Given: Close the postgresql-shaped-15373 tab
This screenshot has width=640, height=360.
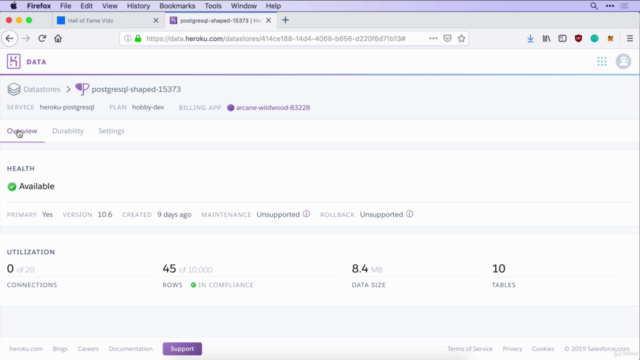Looking at the screenshot, I should (x=268, y=20).
